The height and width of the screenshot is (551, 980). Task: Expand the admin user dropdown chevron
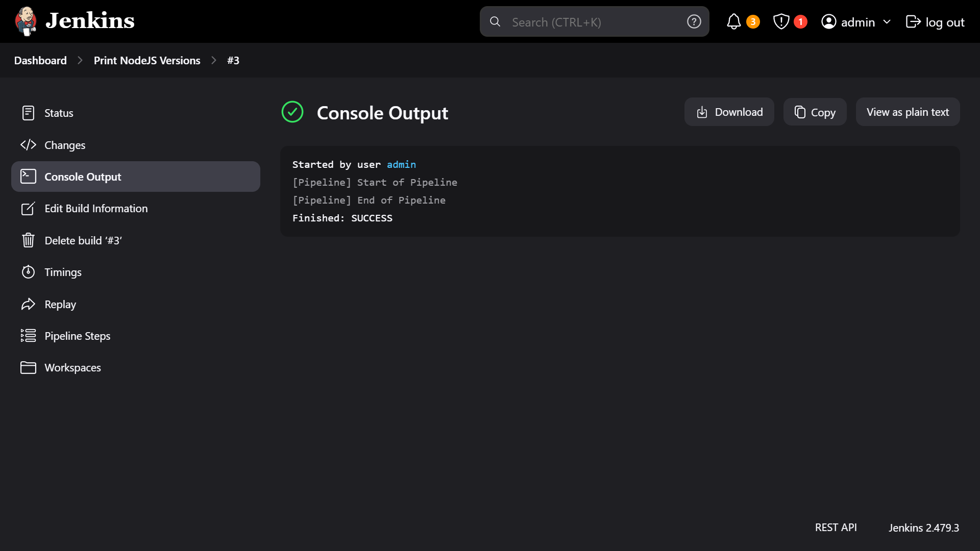pyautogui.click(x=887, y=22)
